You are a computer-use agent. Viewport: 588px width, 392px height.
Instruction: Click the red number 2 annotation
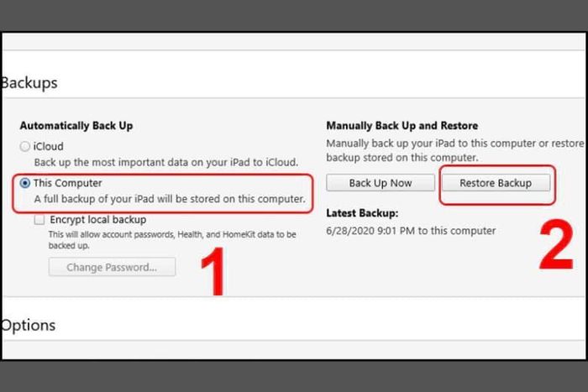[x=556, y=245]
